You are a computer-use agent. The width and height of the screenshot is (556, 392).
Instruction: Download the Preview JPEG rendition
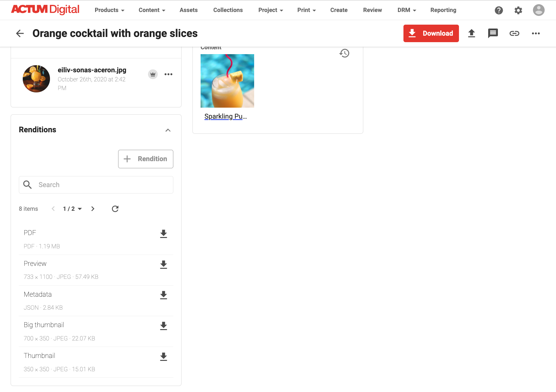[163, 265]
